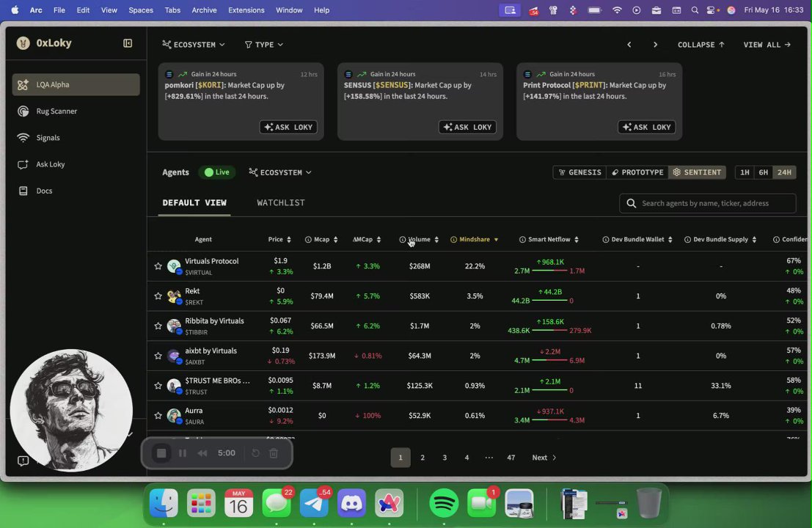
Task: Switch to Watchlist tab
Action: [x=281, y=203]
